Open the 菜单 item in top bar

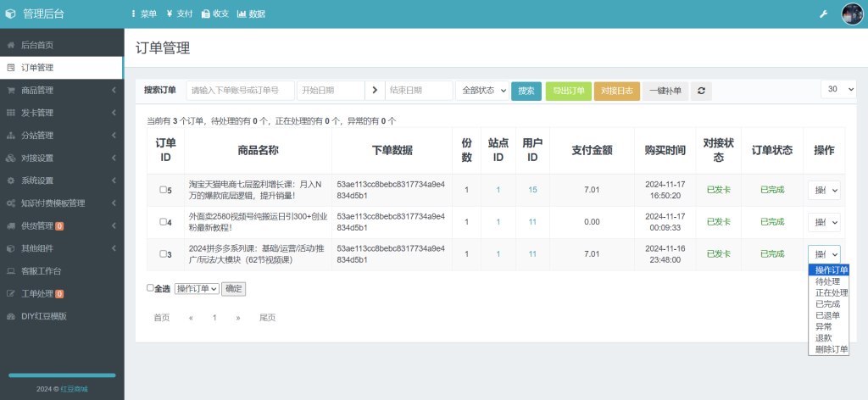(144, 14)
